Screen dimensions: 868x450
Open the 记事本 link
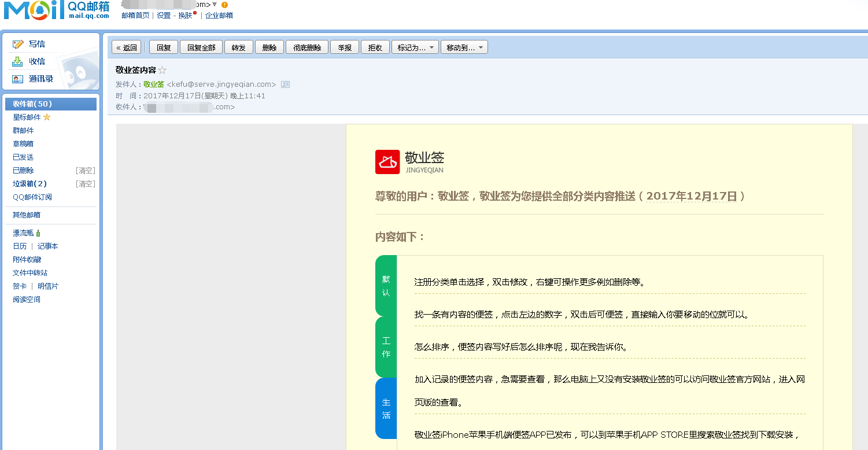pyautogui.click(x=48, y=246)
